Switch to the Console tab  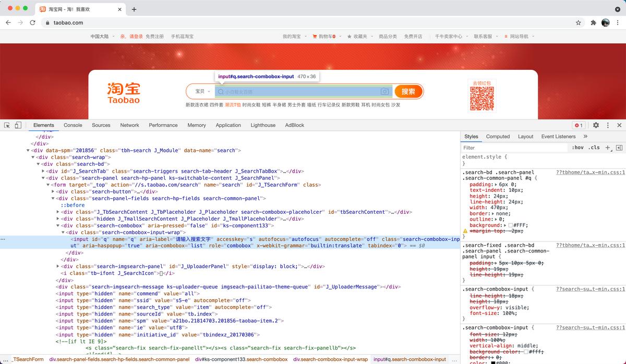point(73,125)
